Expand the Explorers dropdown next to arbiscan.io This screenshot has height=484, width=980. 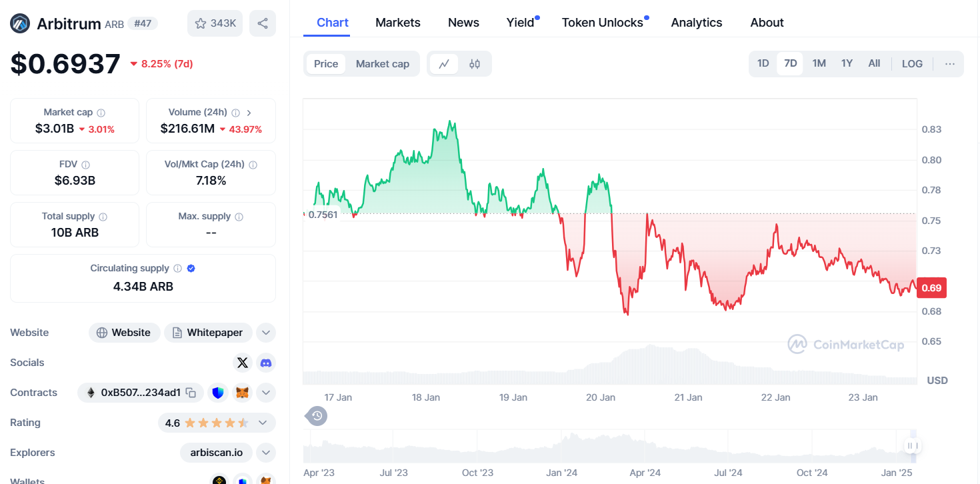[x=265, y=453]
